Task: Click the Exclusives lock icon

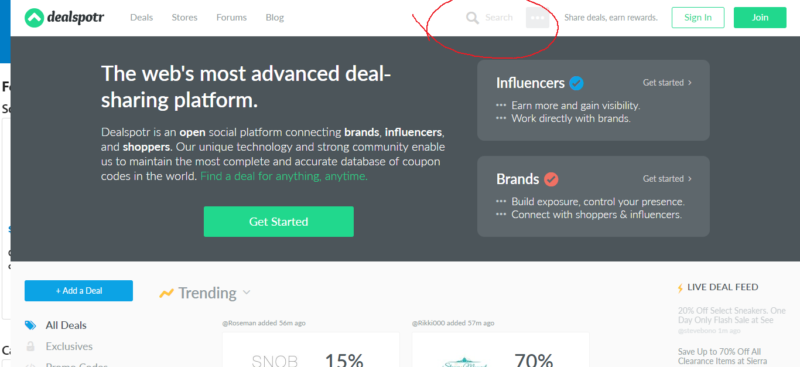Action: (x=31, y=346)
